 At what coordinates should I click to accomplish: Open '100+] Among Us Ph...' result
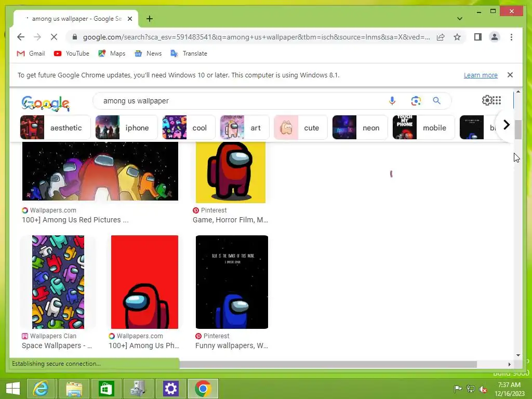[x=144, y=345]
